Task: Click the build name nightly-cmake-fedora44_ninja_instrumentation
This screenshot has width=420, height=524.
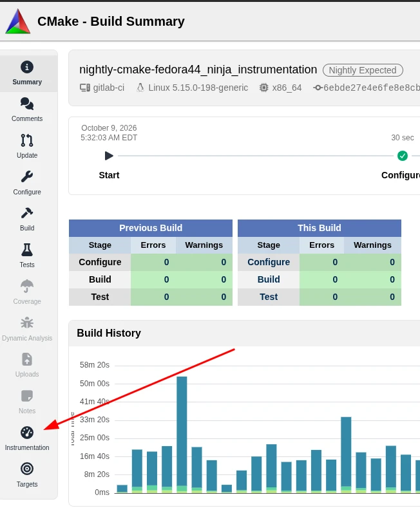Action: tap(198, 70)
